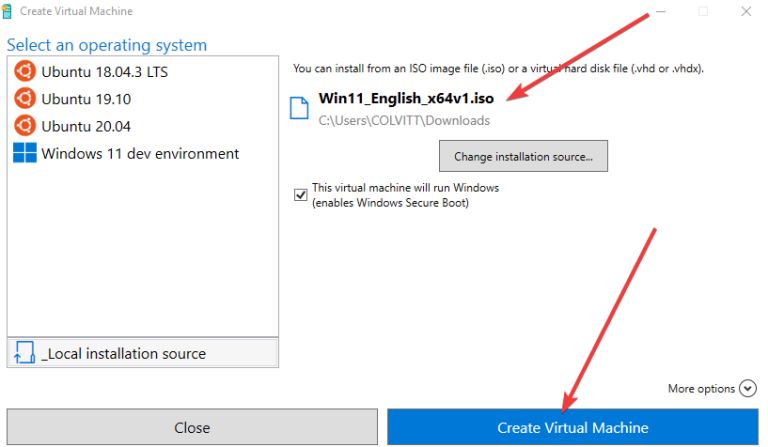Screen dimensions: 768x447
Task: Click the Ubuntu 20.04 logo icon
Action: pyautogui.click(x=24, y=126)
